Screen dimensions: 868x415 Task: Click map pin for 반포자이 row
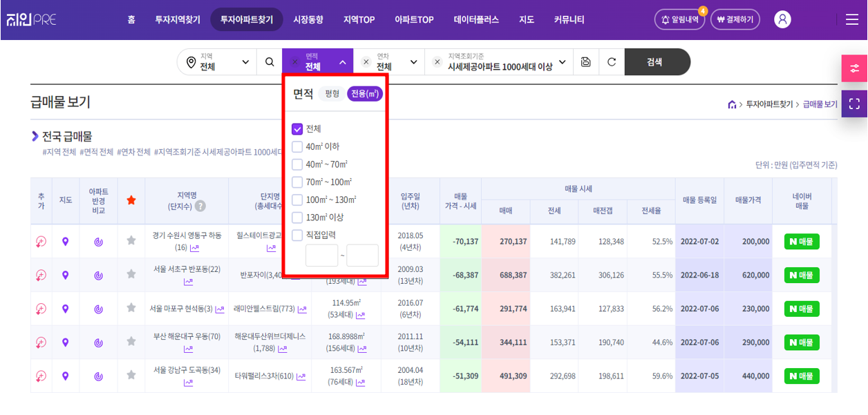point(66,275)
